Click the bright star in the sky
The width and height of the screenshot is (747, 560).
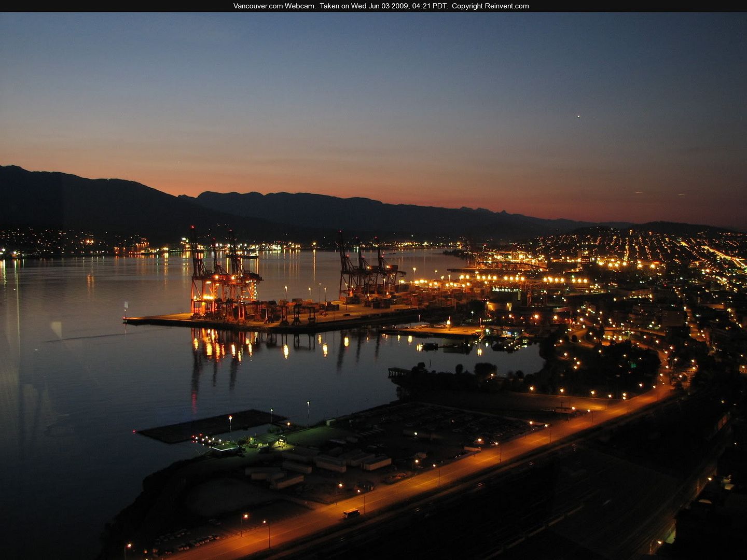click(578, 117)
